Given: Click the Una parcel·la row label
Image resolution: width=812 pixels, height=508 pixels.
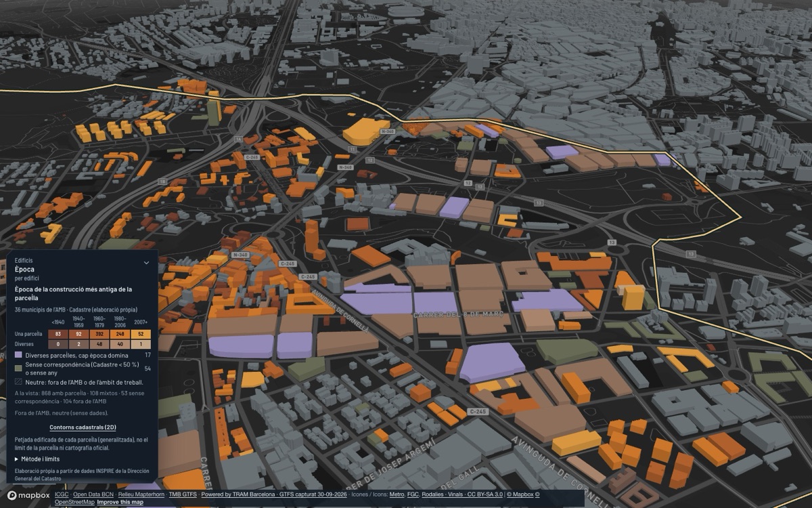Looking at the screenshot, I should click(x=28, y=334).
